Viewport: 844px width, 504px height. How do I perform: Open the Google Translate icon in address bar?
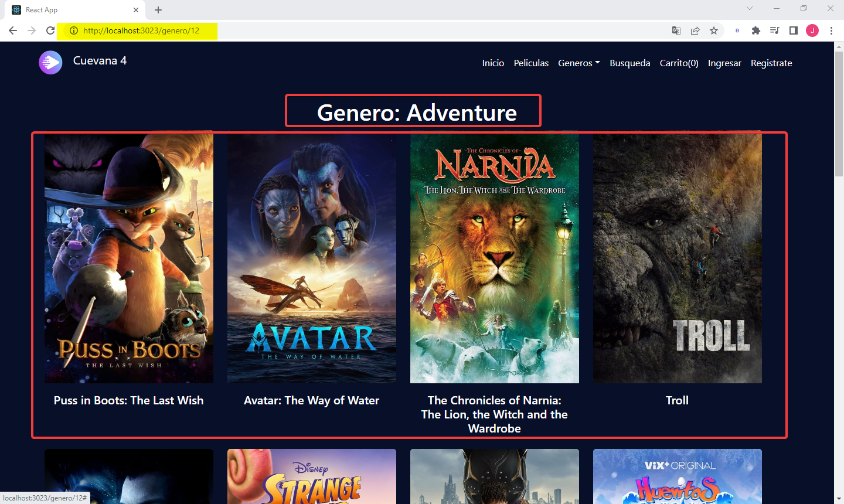point(676,30)
